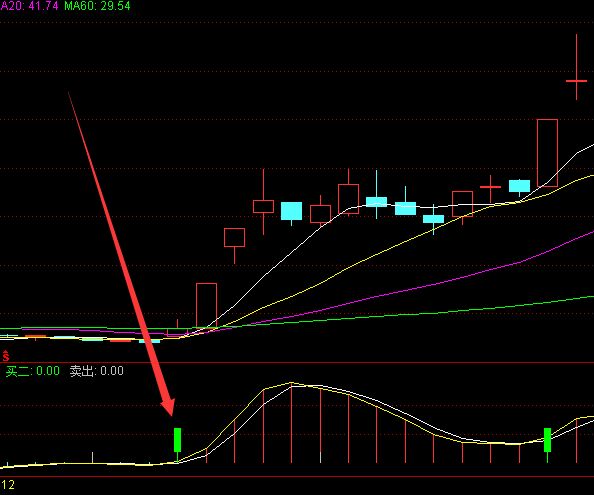The image size is (594, 495).
Task: Click the cyan candle just before the tall red candle
Action: tap(519, 186)
